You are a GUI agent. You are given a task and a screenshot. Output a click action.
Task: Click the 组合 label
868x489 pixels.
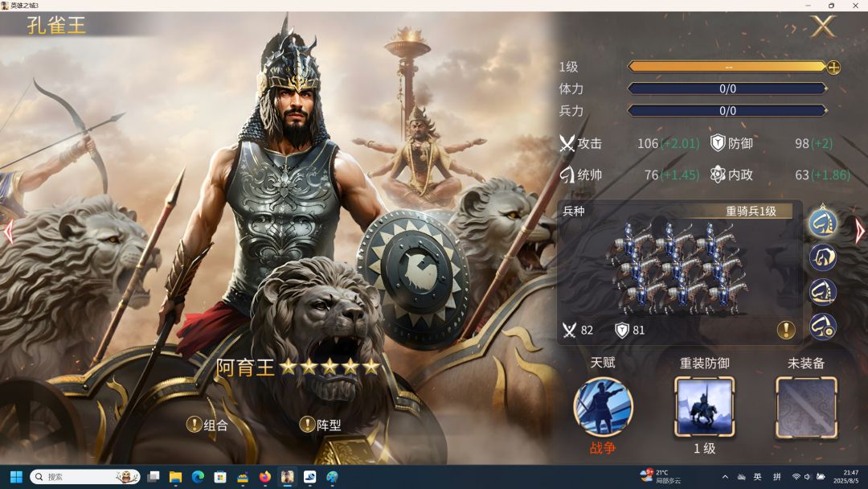(216, 425)
